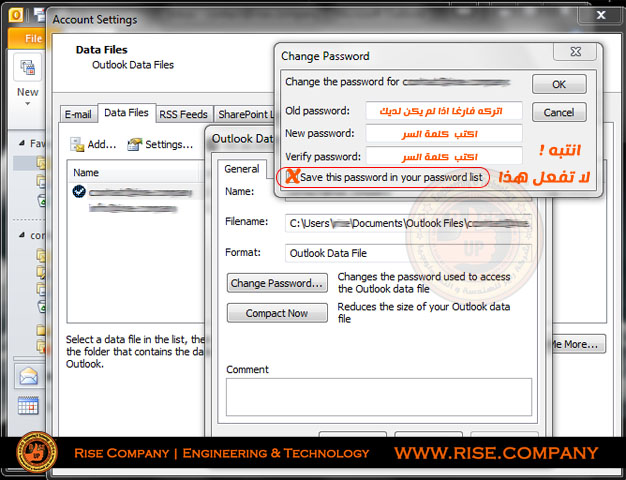This screenshot has width=626, height=480.
Task: Click the Comment text box
Action: 379,397
